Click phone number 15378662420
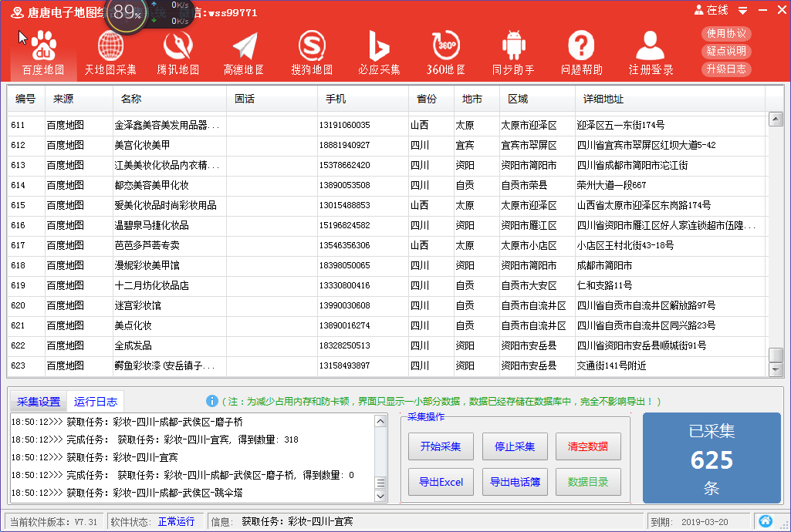Image resolution: width=791 pixels, height=532 pixels. (344, 165)
